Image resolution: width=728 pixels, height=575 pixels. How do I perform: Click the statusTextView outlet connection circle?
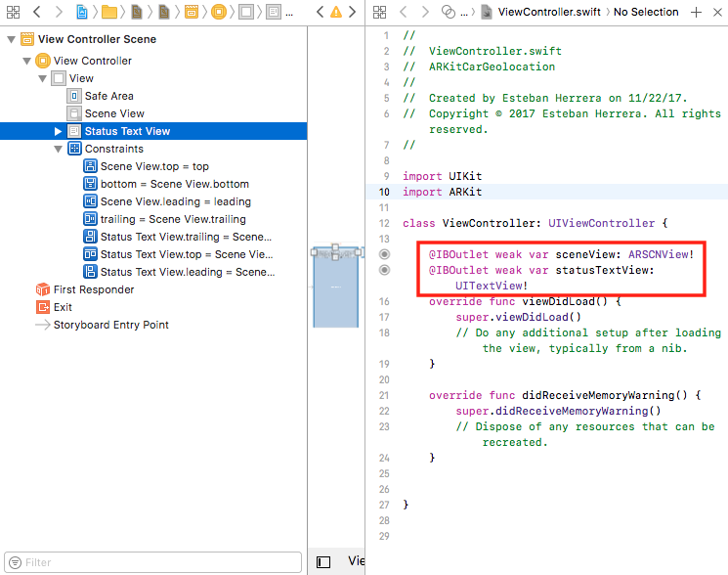click(384, 270)
